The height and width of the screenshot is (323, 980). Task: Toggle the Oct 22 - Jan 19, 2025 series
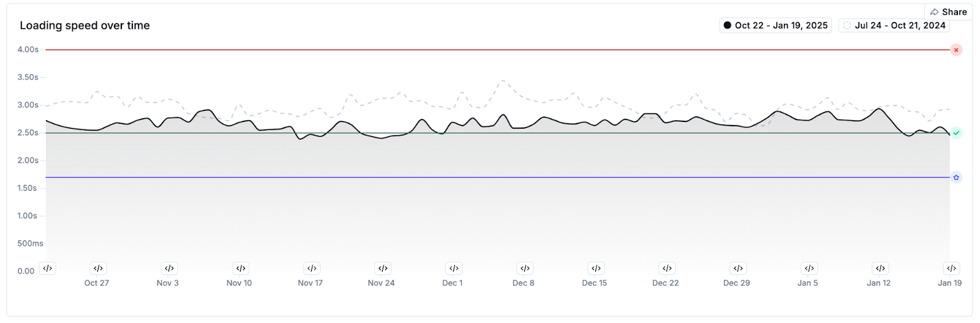(775, 25)
